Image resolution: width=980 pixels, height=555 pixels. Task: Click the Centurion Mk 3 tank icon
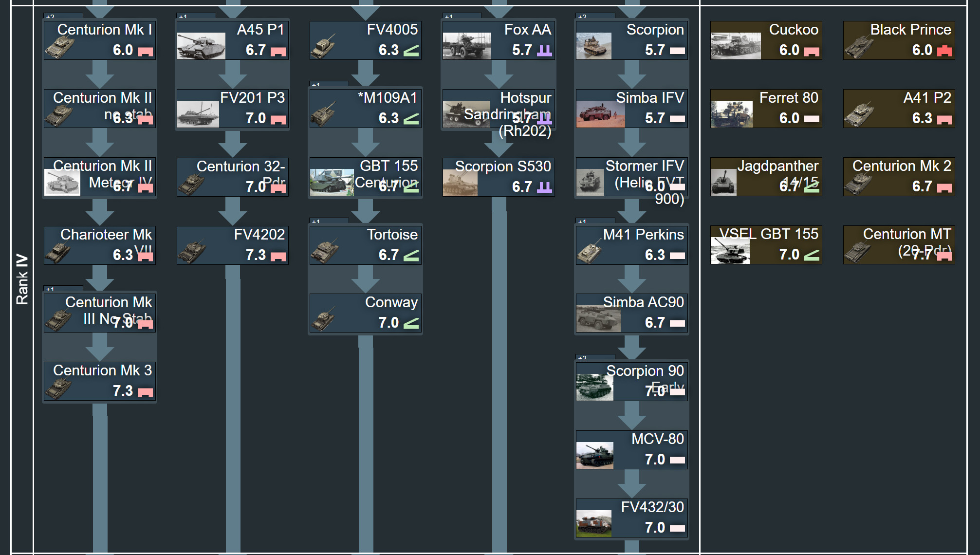pyautogui.click(x=59, y=388)
